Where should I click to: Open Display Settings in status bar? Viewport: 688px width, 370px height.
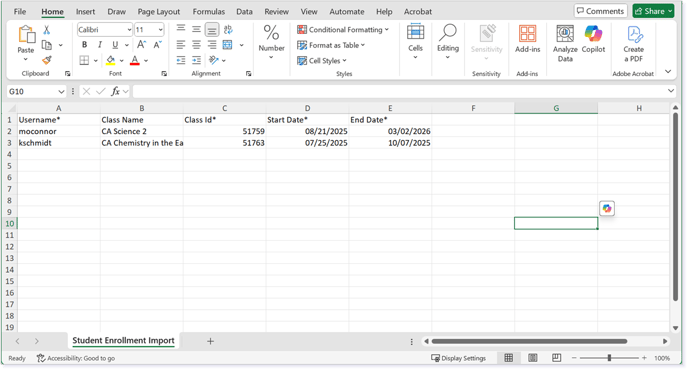(x=459, y=358)
